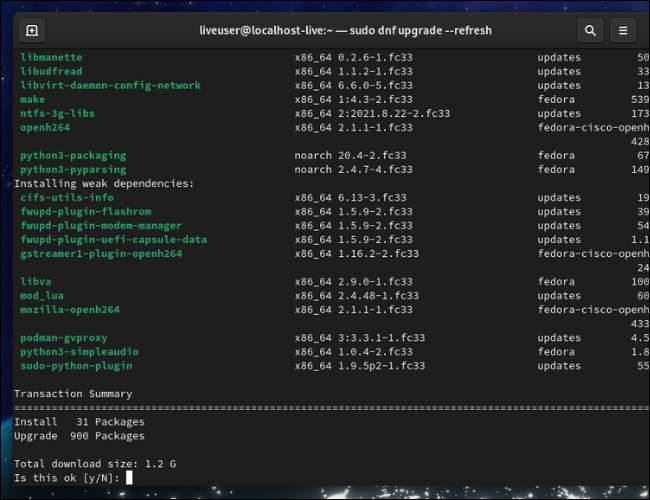Click the "Installing weak dependencies:" heading
This screenshot has height=500, width=650.
(x=104, y=183)
